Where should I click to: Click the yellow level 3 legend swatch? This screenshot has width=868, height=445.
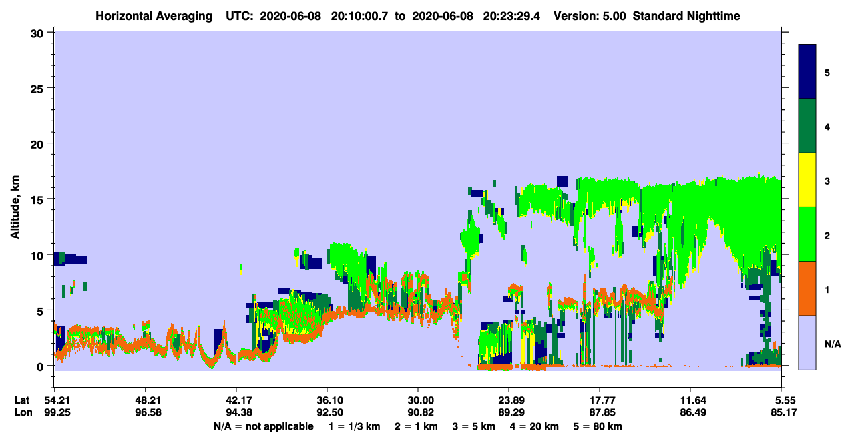tap(807, 180)
